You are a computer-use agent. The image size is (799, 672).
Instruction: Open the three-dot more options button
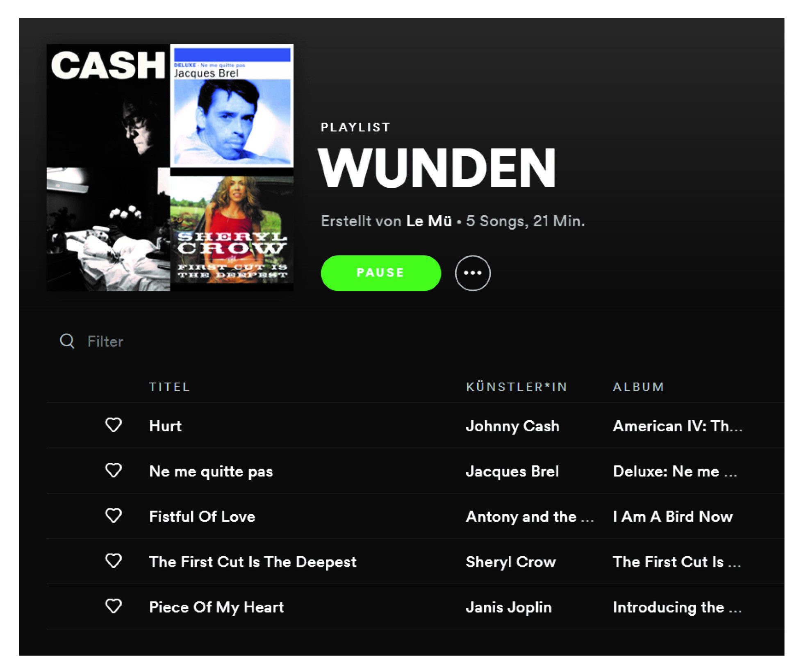pos(472,273)
